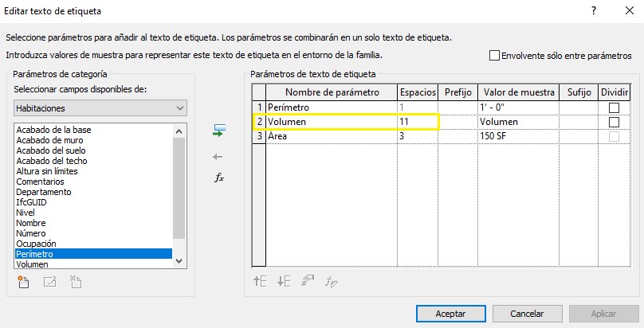Enable 'Envolvente sólo entre parámetros' checkbox
Screen dimensions: 644x328
(x=494, y=56)
